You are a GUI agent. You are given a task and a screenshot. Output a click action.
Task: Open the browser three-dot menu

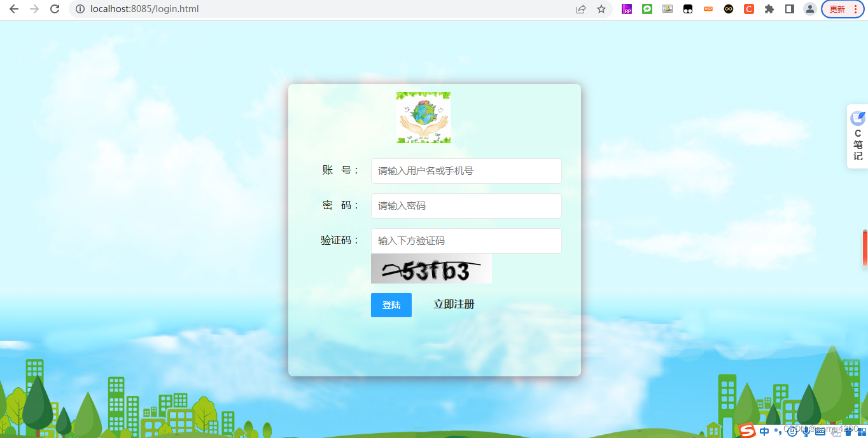click(856, 9)
